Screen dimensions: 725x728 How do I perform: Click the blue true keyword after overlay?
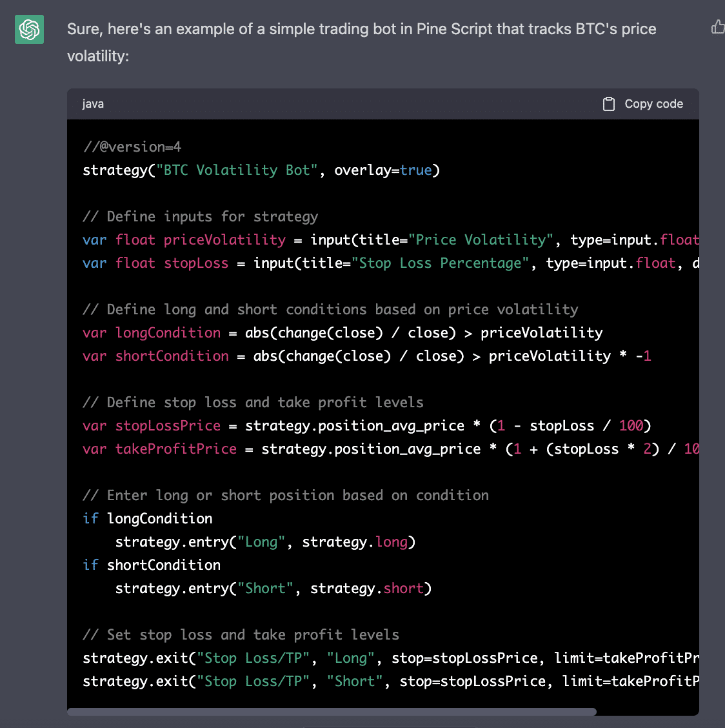[x=415, y=170]
